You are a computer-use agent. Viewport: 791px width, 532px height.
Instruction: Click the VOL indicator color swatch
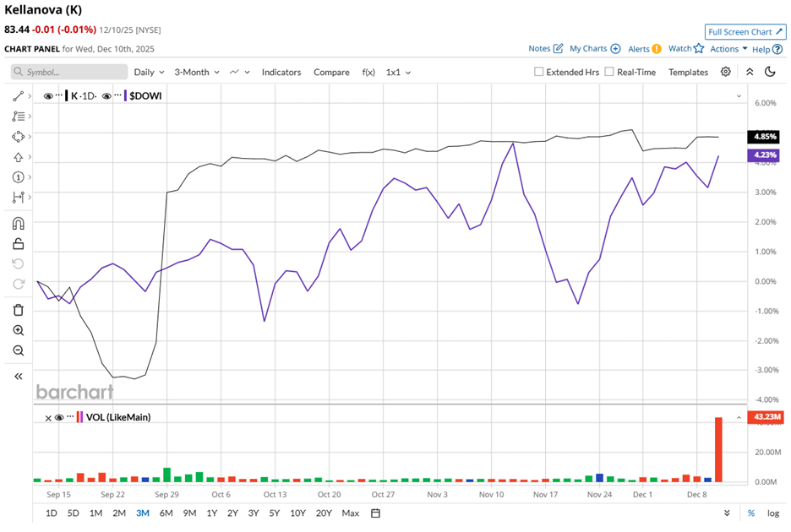click(79, 417)
